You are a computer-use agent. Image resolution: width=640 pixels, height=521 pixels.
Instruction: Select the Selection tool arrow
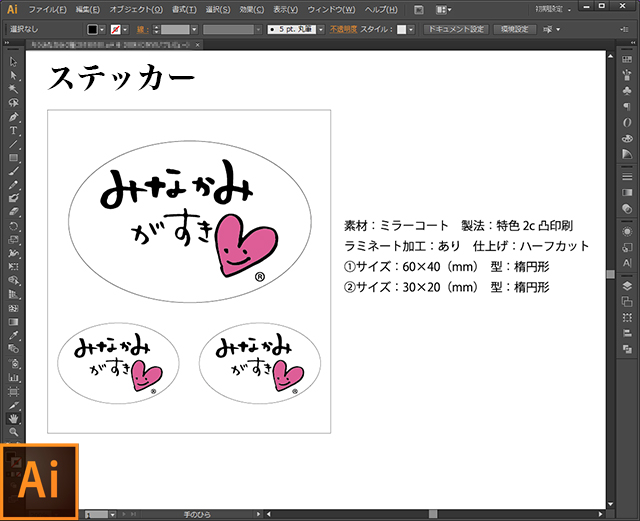13,62
